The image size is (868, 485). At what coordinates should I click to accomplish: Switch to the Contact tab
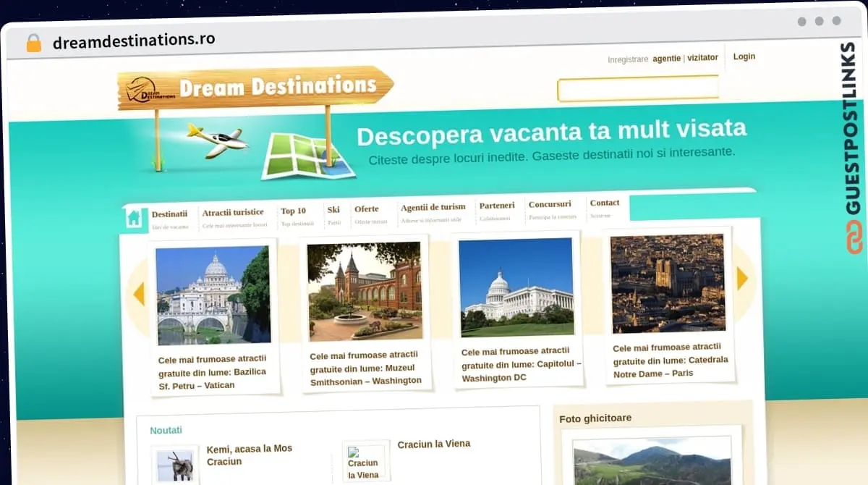605,203
